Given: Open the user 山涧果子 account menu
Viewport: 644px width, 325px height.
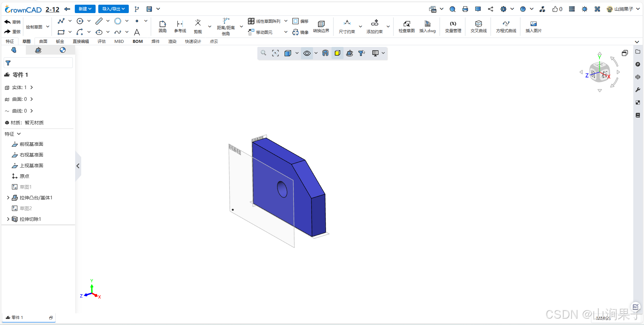Looking at the screenshot, I should [623, 9].
